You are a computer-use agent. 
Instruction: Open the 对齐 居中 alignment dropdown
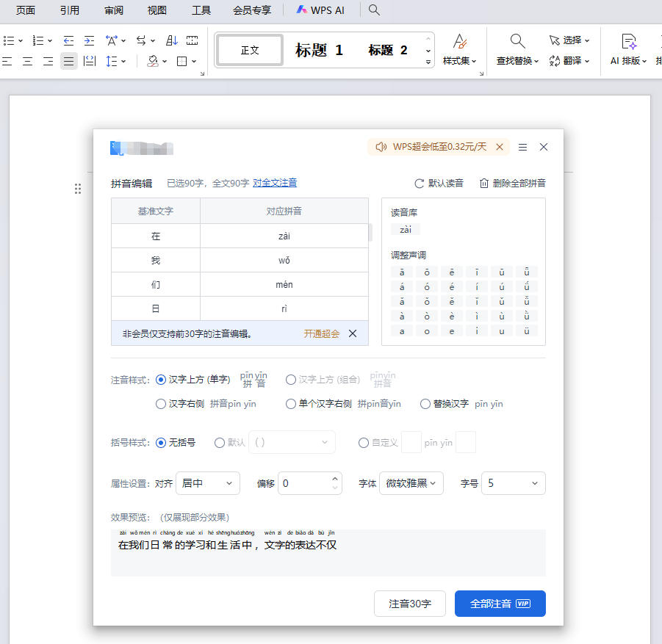[x=208, y=483]
